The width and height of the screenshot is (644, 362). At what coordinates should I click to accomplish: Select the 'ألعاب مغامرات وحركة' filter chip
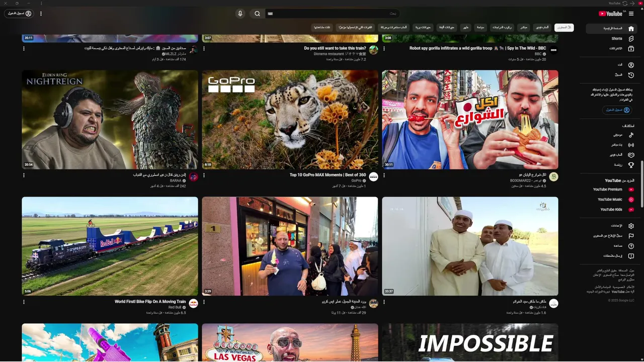click(394, 27)
